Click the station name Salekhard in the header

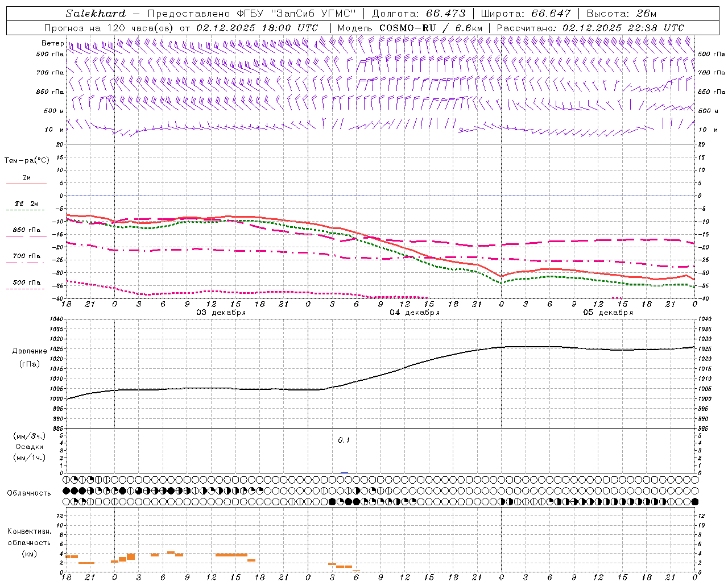[96, 14]
